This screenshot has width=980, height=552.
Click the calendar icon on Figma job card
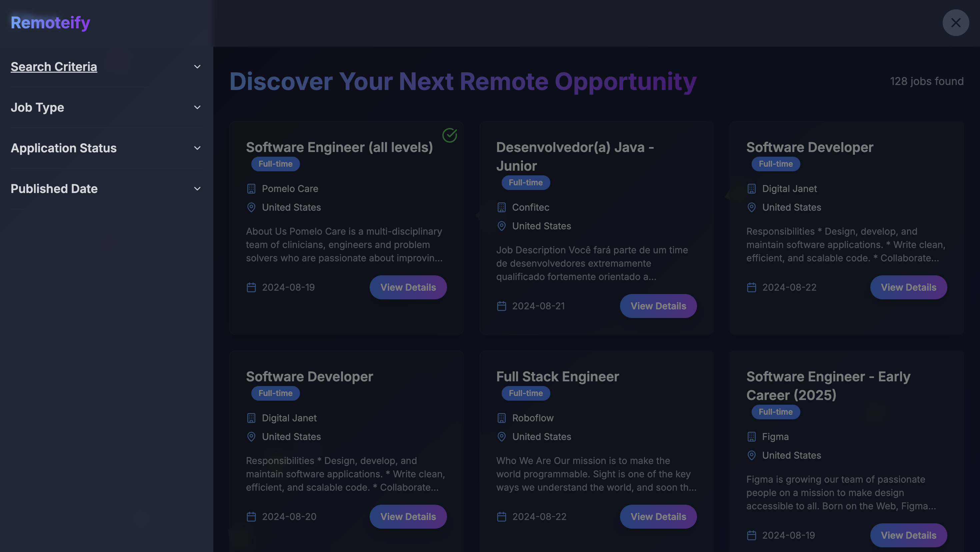coord(751,535)
